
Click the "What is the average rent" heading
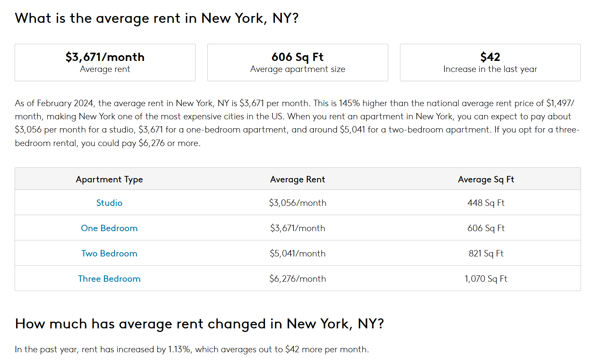[x=157, y=18]
